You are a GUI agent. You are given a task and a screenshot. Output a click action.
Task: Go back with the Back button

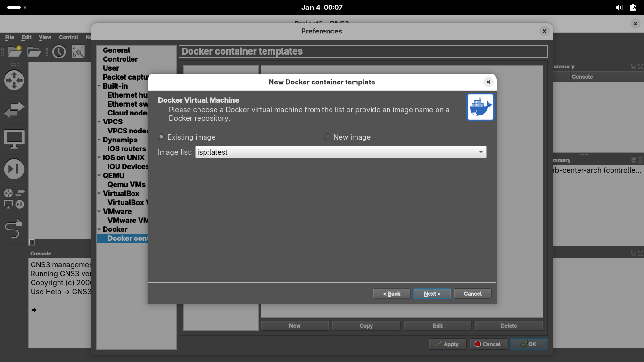pyautogui.click(x=392, y=294)
